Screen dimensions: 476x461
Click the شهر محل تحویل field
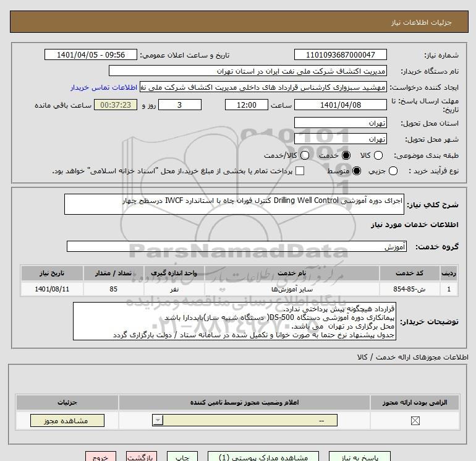(340, 139)
